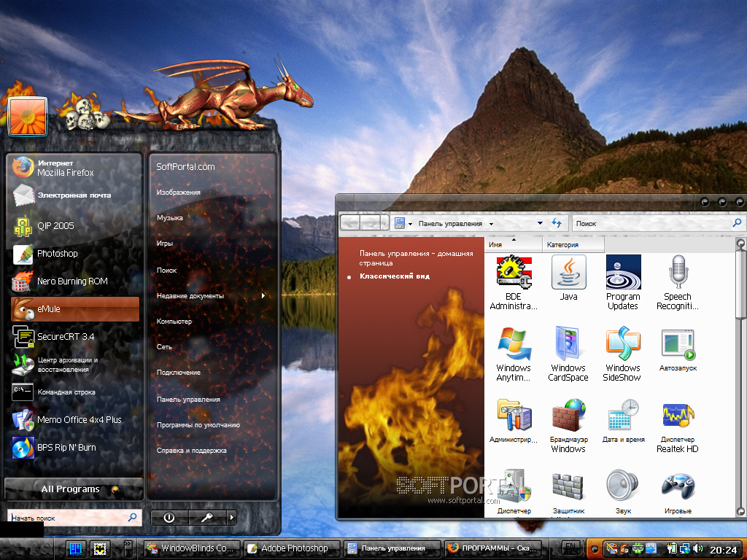
Task: Open Автозапуск item
Action: (678, 350)
